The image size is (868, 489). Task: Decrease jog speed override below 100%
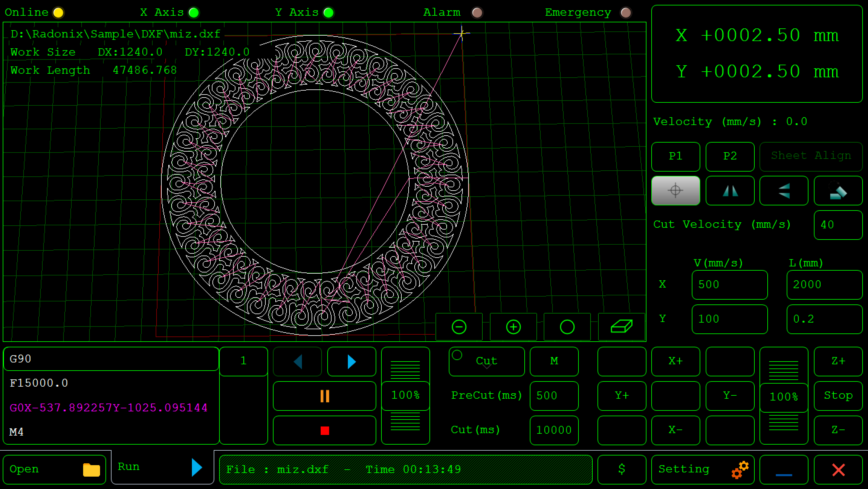coord(784,423)
